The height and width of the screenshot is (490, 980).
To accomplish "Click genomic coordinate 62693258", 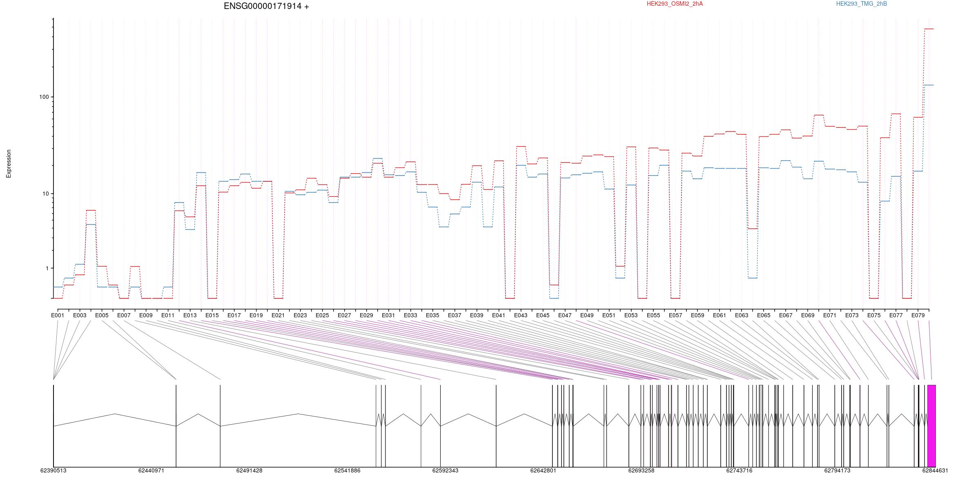I will (641, 470).
